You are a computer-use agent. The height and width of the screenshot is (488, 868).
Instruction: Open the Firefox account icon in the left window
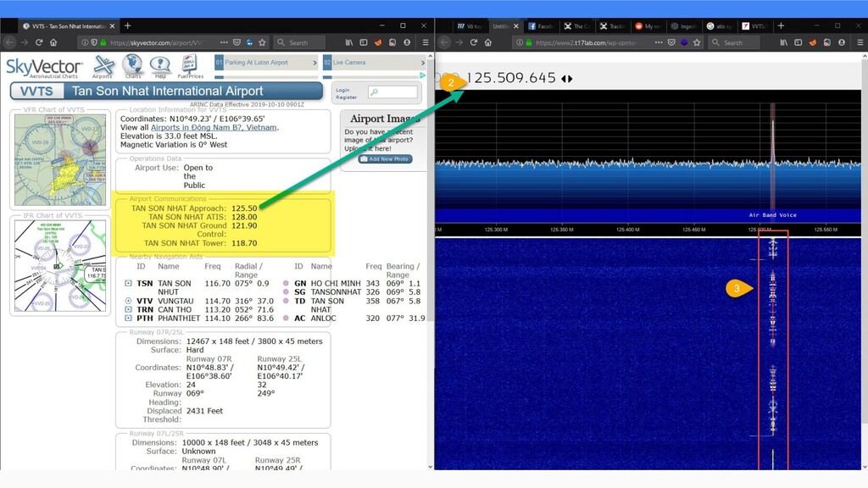[407, 42]
